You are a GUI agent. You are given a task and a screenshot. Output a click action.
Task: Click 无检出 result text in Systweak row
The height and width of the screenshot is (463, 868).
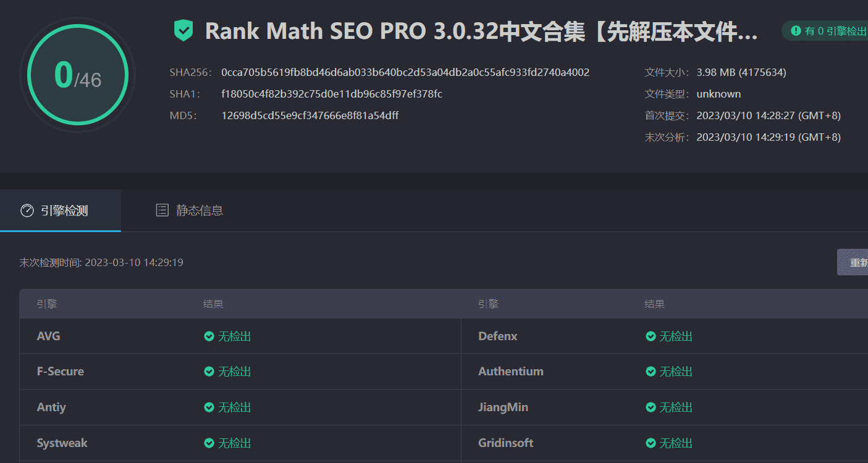pyautogui.click(x=235, y=443)
